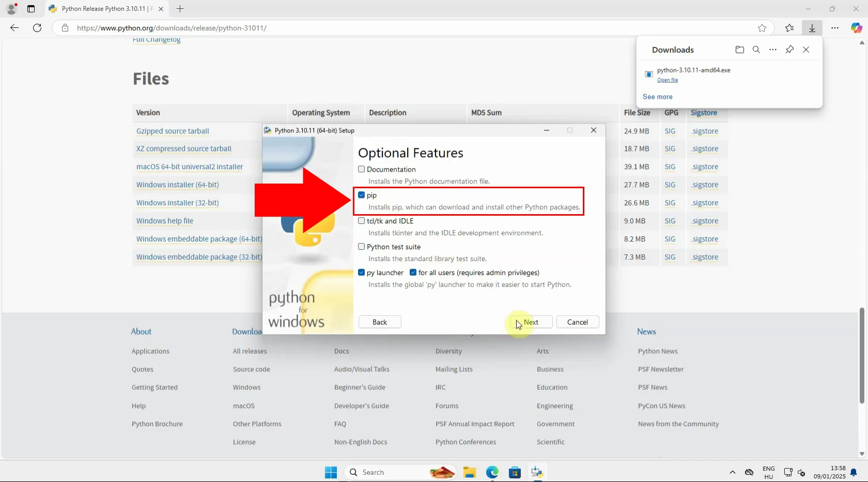Open clock showing 13:58 09/01/2025

pos(829,472)
